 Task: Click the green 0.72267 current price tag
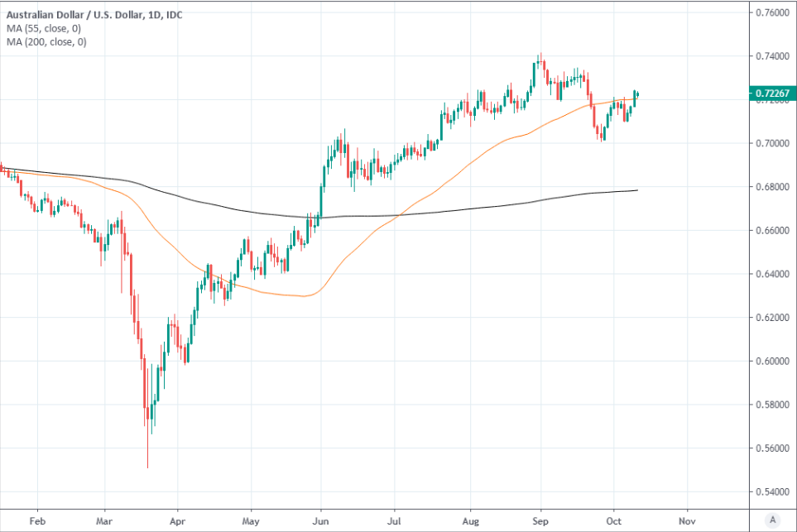771,93
